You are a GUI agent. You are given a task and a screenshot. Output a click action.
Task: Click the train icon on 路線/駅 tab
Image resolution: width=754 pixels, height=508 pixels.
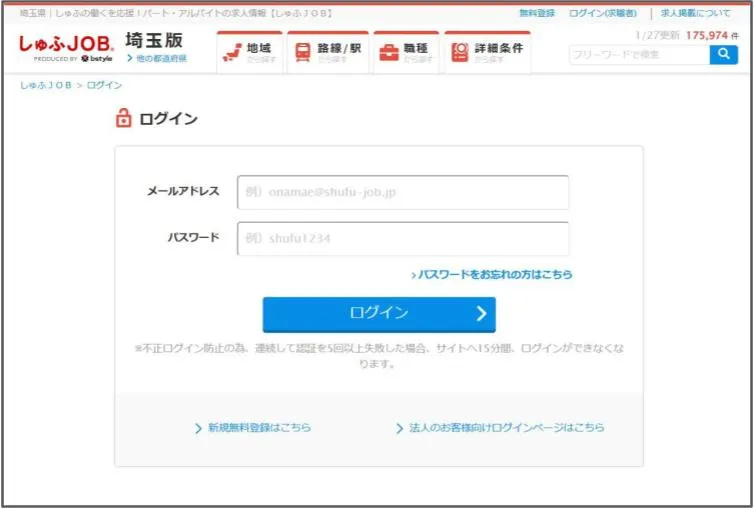point(302,52)
